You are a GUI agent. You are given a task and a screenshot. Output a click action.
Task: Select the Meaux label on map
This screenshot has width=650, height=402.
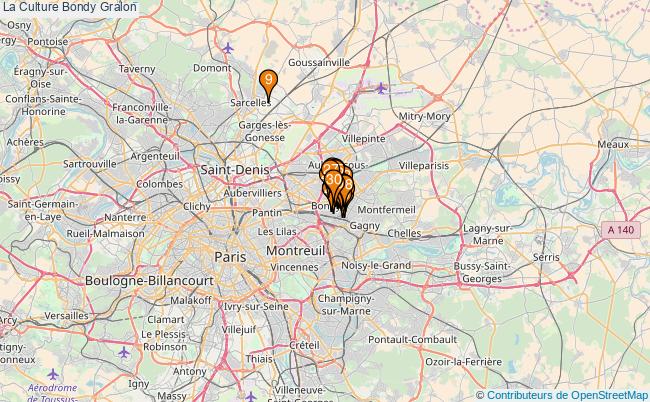click(x=613, y=145)
